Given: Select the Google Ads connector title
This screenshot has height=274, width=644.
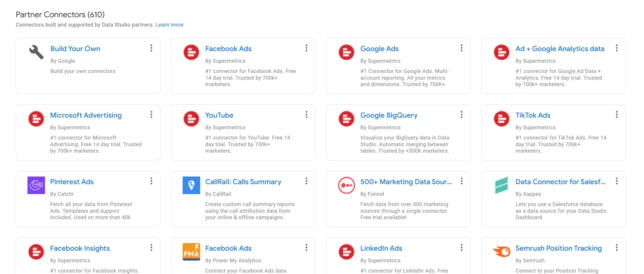Looking at the screenshot, I should (x=379, y=49).
